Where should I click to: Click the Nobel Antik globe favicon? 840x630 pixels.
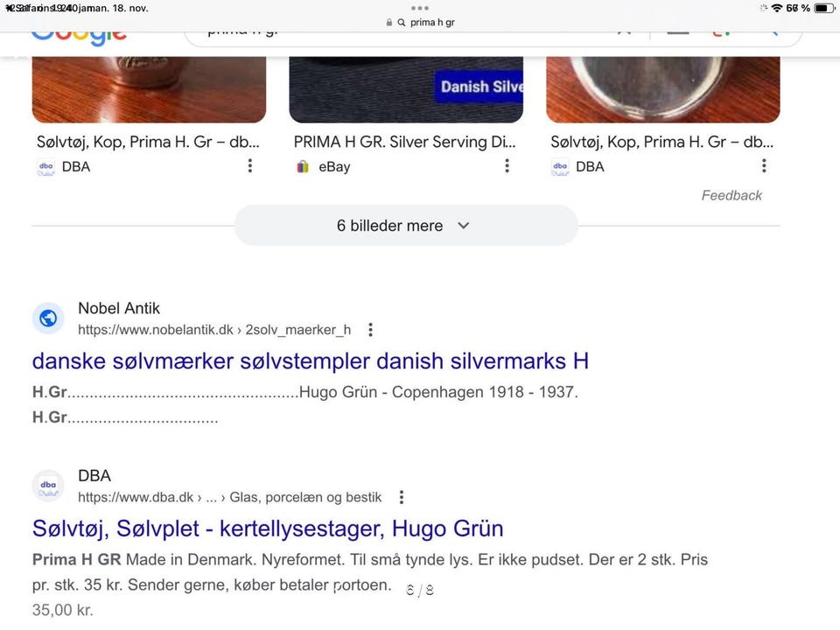pyautogui.click(x=48, y=318)
